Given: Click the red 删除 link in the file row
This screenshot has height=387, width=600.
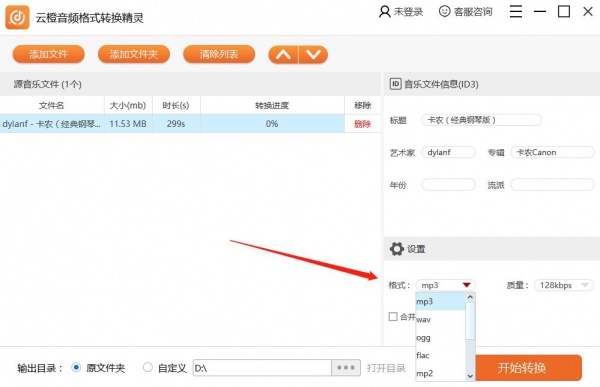Looking at the screenshot, I should (362, 124).
